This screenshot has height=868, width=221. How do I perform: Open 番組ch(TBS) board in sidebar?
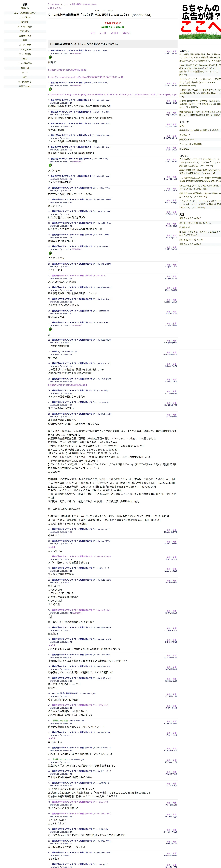25,36
